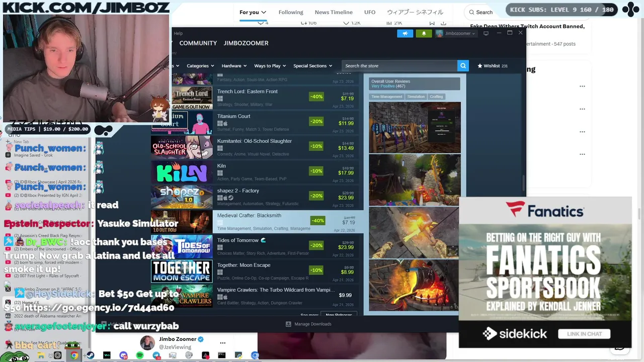Expand the For you timeline chevron on X
This screenshot has height=362, width=644.
coord(264,12)
